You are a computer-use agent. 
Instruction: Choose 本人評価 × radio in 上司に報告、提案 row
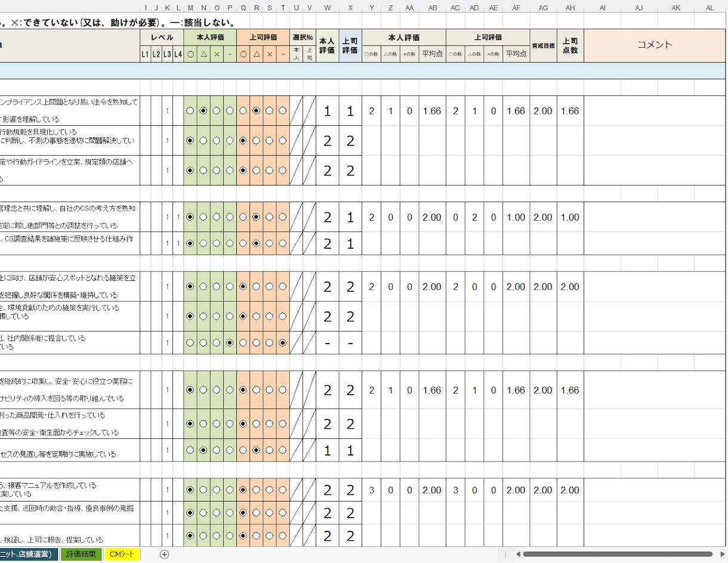point(217,536)
